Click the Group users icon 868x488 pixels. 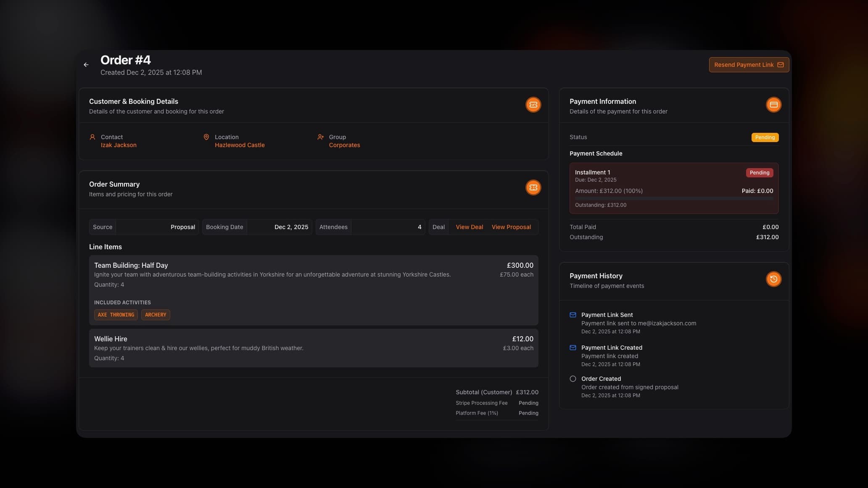(x=320, y=137)
